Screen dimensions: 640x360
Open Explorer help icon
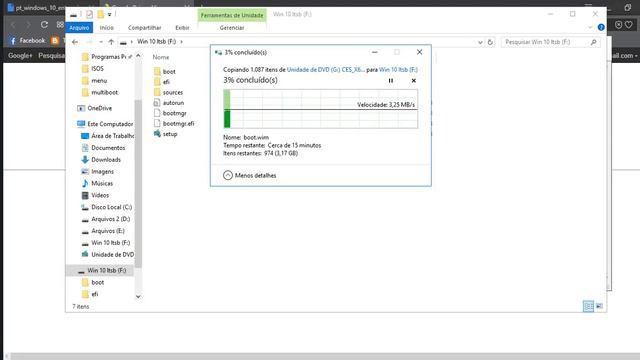[601, 27]
